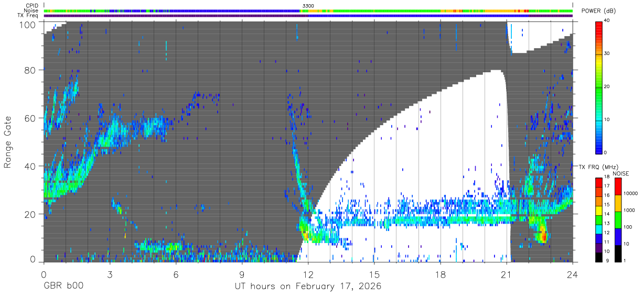Click the 1 tick on the NOISE colorbar
Image resolution: width=644 pixels, height=297 pixels.
click(x=624, y=260)
